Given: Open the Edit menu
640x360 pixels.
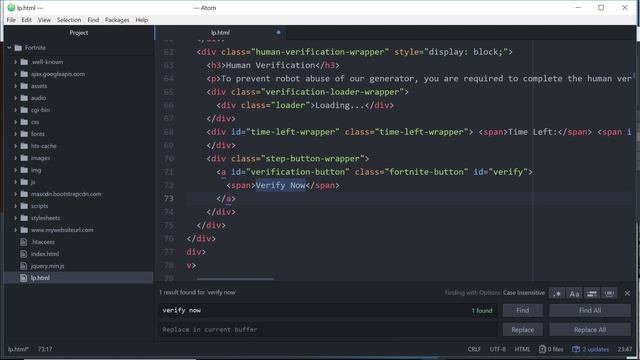Looking at the screenshot, I should 27,20.
